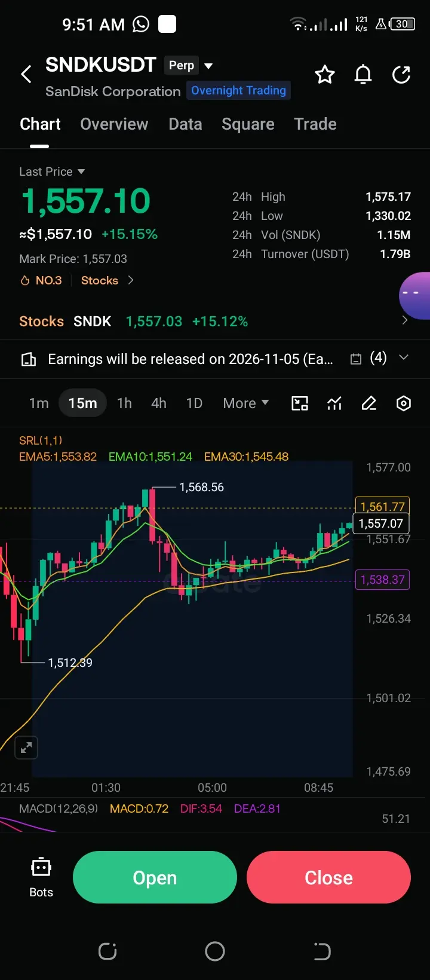Tap the EMA30:1,545.48 label
Screen dimensions: 430x980
[246, 457]
